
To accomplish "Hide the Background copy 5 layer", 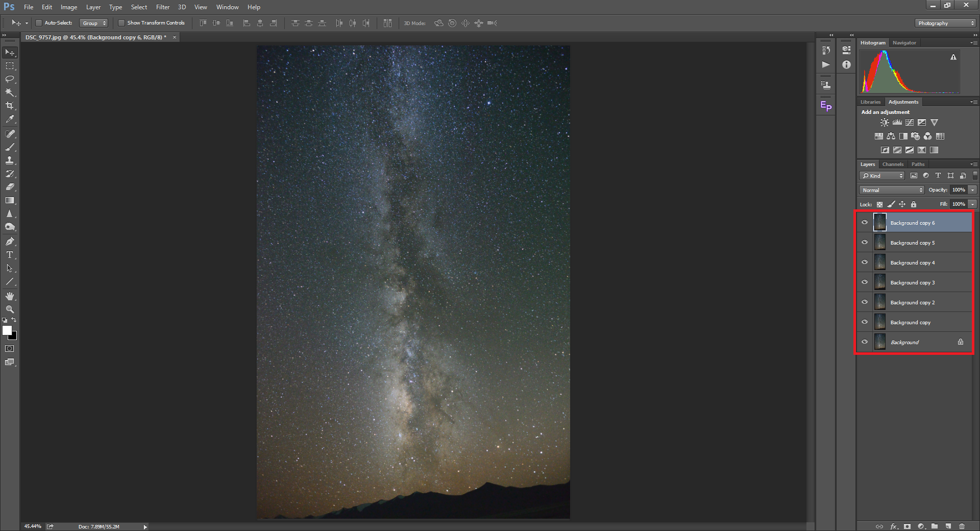I will 865,243.
